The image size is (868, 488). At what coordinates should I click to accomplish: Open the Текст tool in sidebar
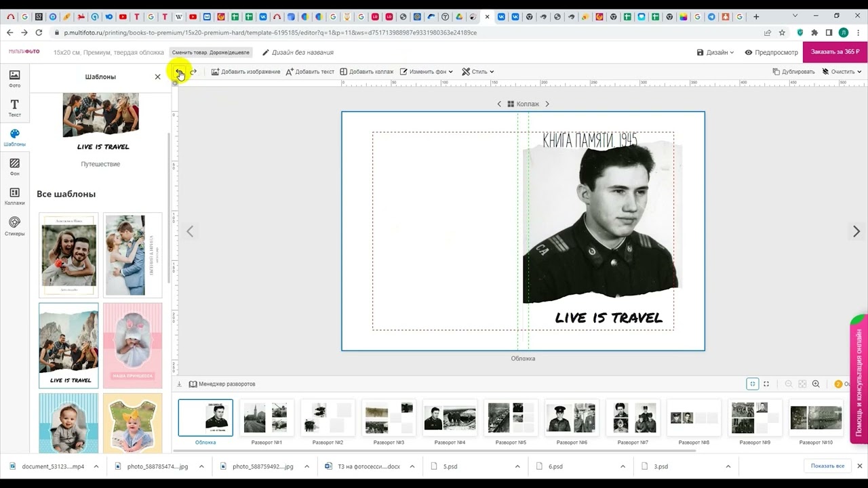(14, 108)
